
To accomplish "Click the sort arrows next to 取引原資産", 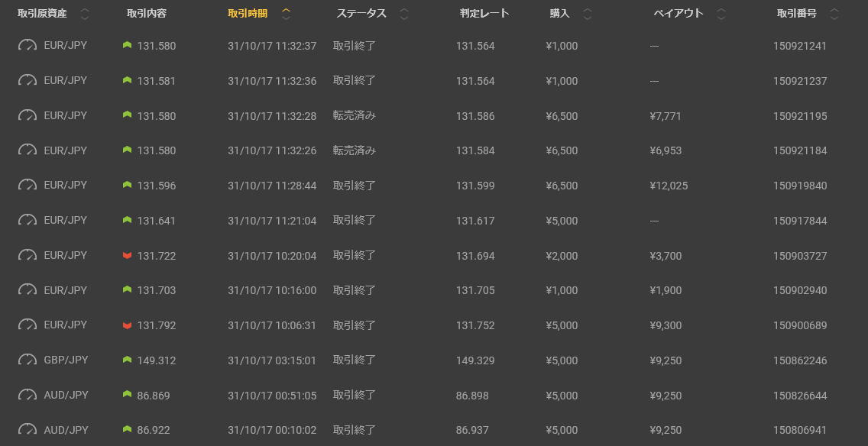I will 85,14.
